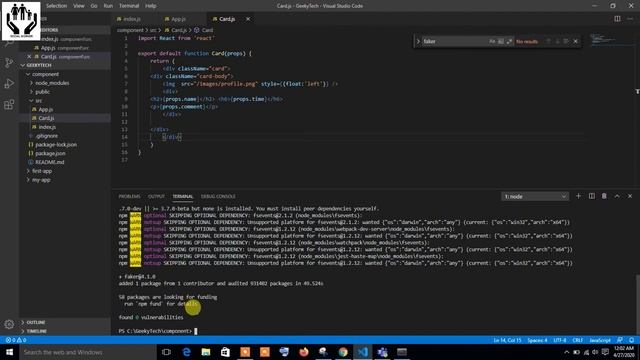Screen dimensions: 640x360
Task: Open the App.js editor tab
Action: (178, 19)
